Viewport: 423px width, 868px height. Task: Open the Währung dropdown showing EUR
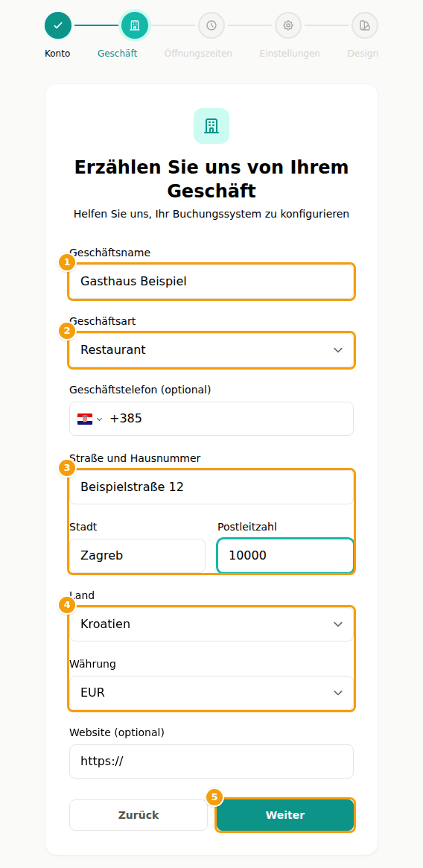(x=211, y=692)
